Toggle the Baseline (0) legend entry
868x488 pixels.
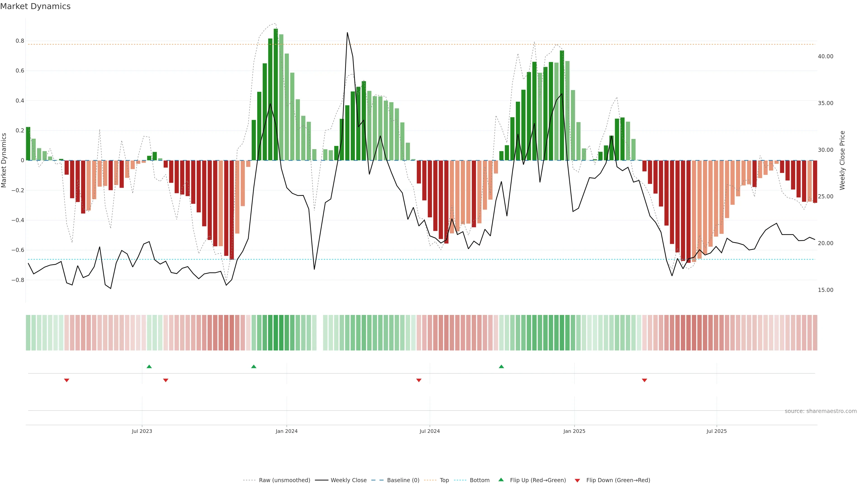click(x=403, y=480)
